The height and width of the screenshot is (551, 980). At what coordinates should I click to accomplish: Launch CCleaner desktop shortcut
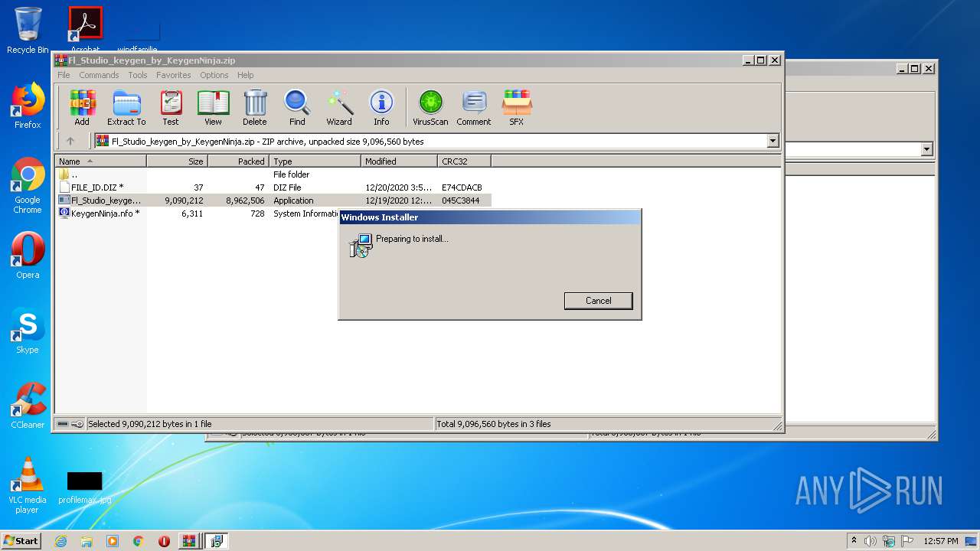[28, 406]
